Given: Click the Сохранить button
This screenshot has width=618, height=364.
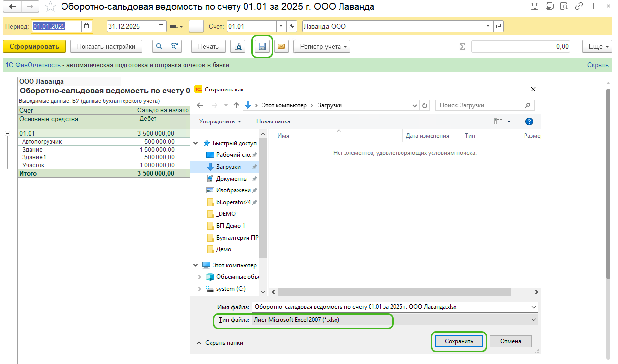Looking at the screenshot, I should coord(459,341).
